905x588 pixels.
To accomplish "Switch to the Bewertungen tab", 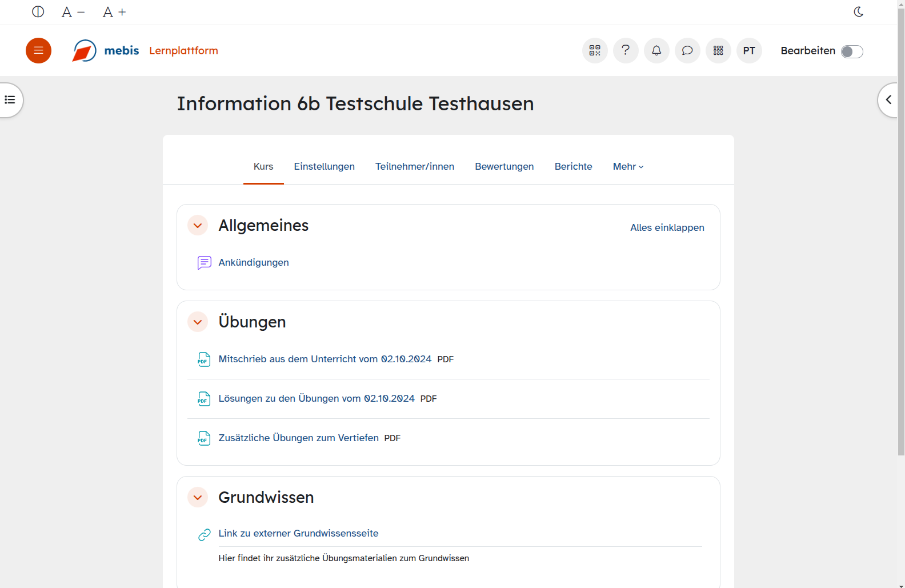I will point(504,166).
